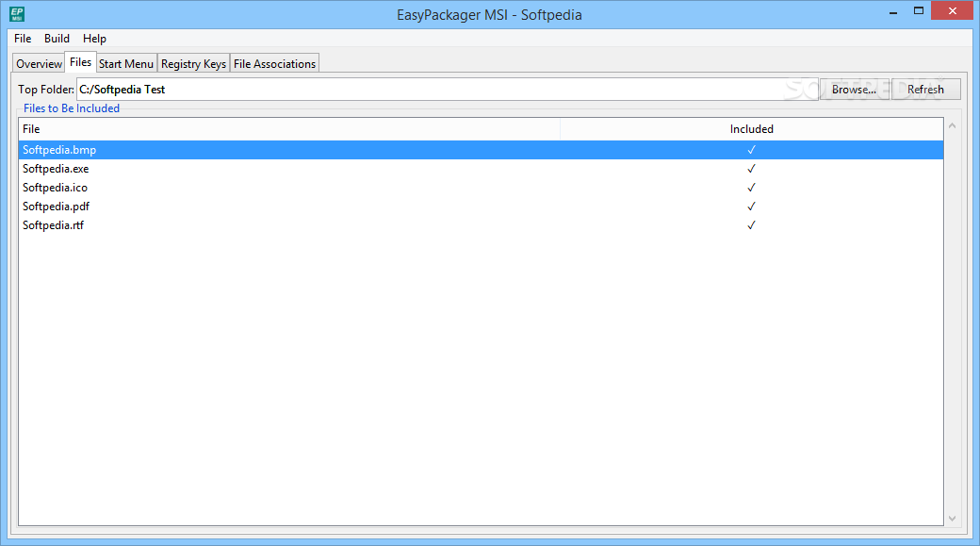This screenshot has width=980, height=546.
Task: Click the File column header
Action: 289,129
